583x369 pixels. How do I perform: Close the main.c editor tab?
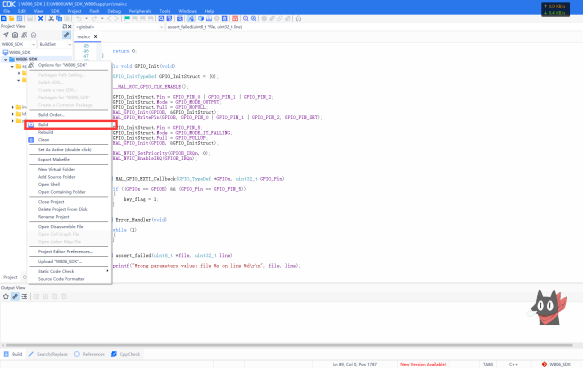point(96,36)
